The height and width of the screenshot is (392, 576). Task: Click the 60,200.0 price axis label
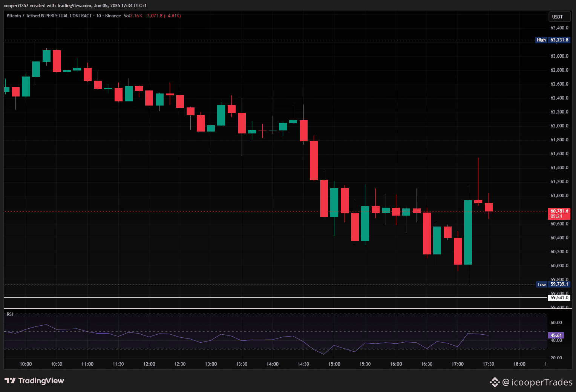[x=559, y=252]
